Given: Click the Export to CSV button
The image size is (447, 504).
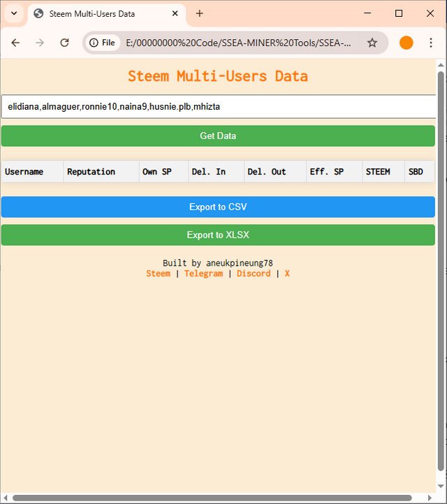Looking at the screenshot, I should coord(218,207).
